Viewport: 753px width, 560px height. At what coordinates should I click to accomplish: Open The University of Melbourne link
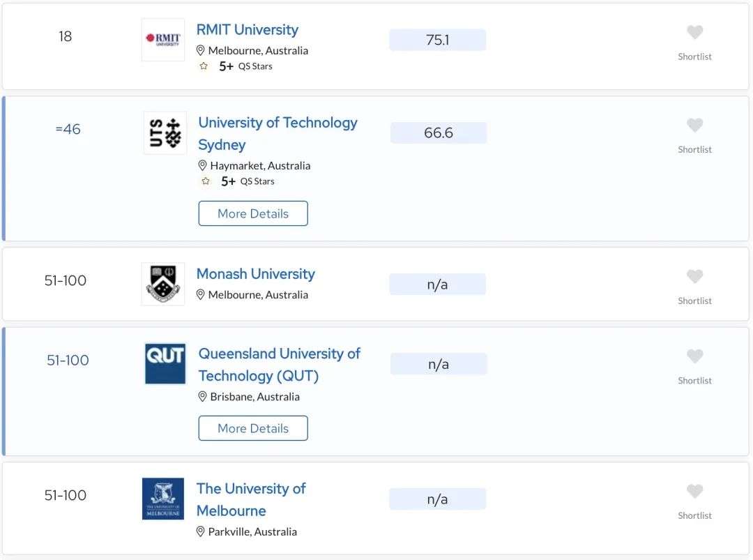coord(251,499)
